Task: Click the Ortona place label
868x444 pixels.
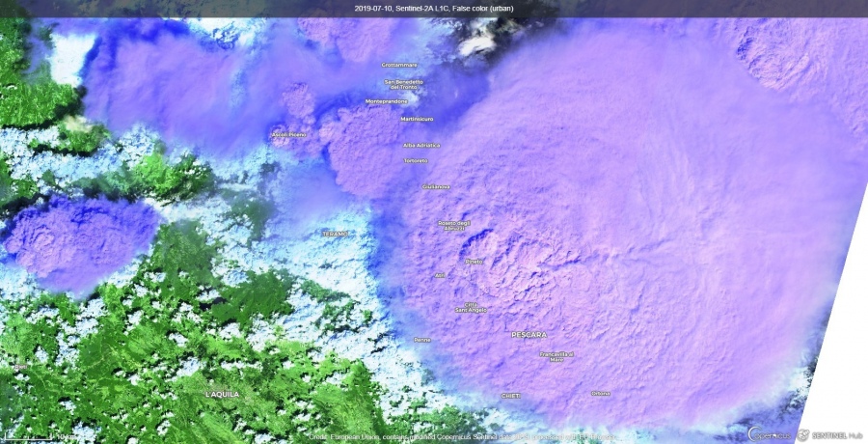Action: [601, 393]
